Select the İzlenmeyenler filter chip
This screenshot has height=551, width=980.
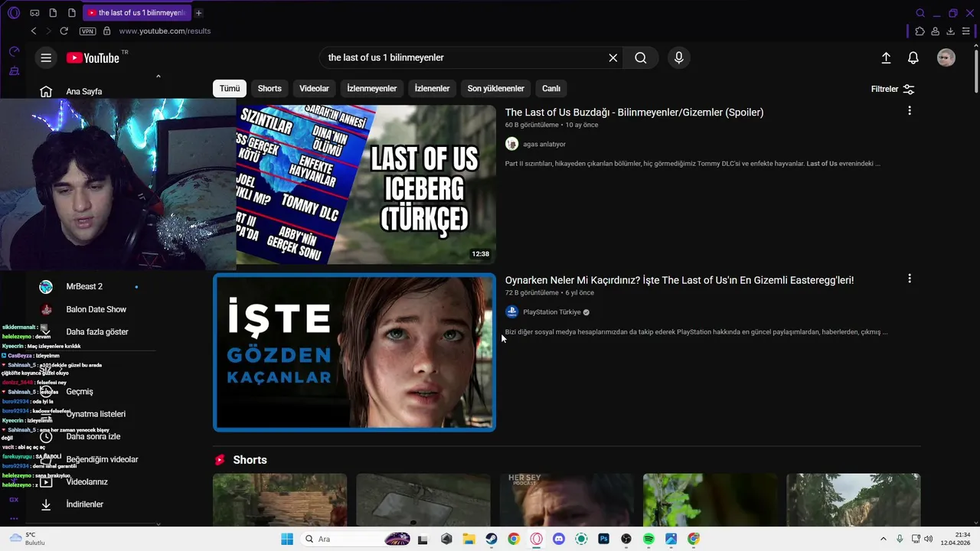372,89
